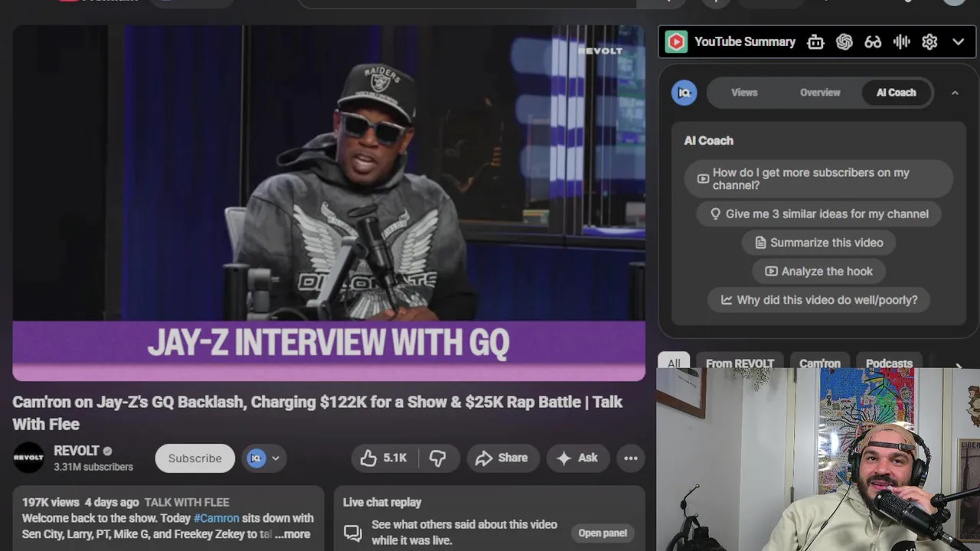Click the video player frame

(328, 203)
